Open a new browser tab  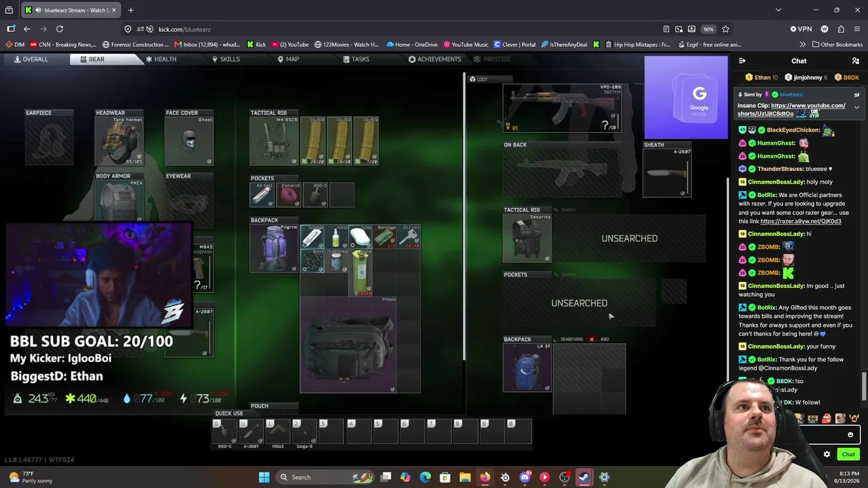click(x=131, y=10)
